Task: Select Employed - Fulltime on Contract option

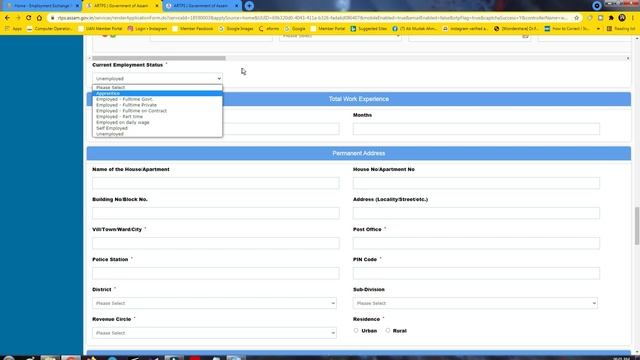Action: (157, 111)
